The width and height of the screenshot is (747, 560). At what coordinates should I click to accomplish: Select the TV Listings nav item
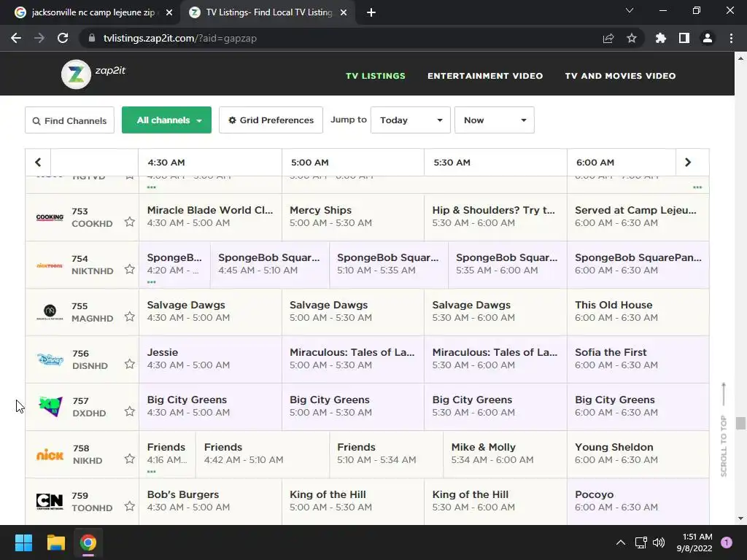(376, 76)
